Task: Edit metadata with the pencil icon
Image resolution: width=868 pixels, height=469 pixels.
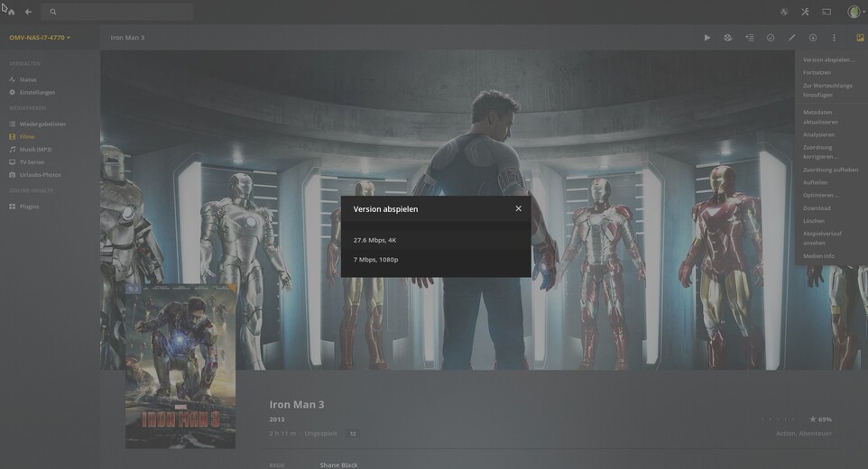Action: click(791, 38)
